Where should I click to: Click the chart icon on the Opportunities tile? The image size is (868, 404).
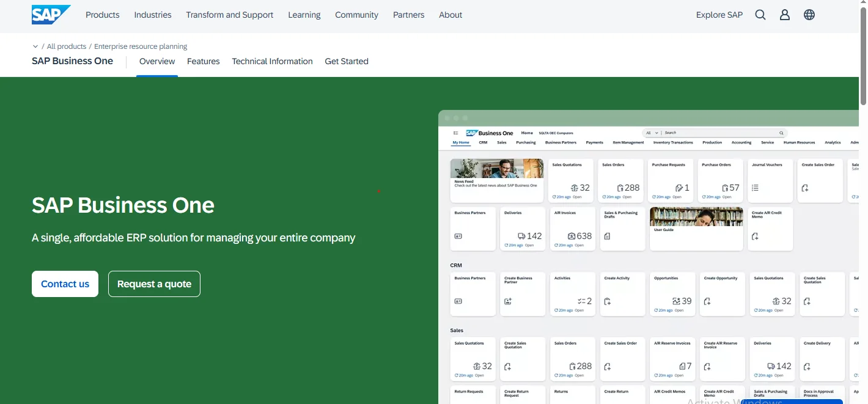pyautogui.click(x=676, y=301)
